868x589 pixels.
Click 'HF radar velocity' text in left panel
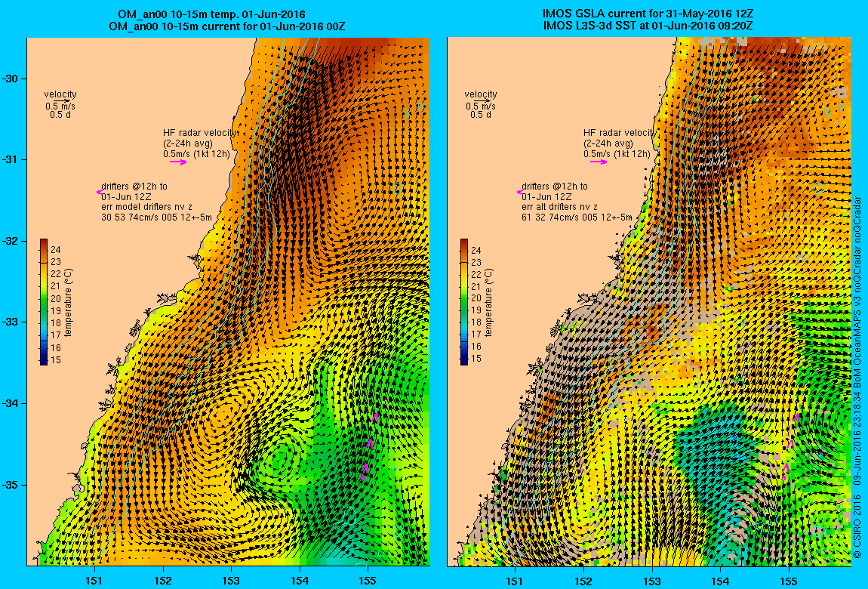[200, 133]
